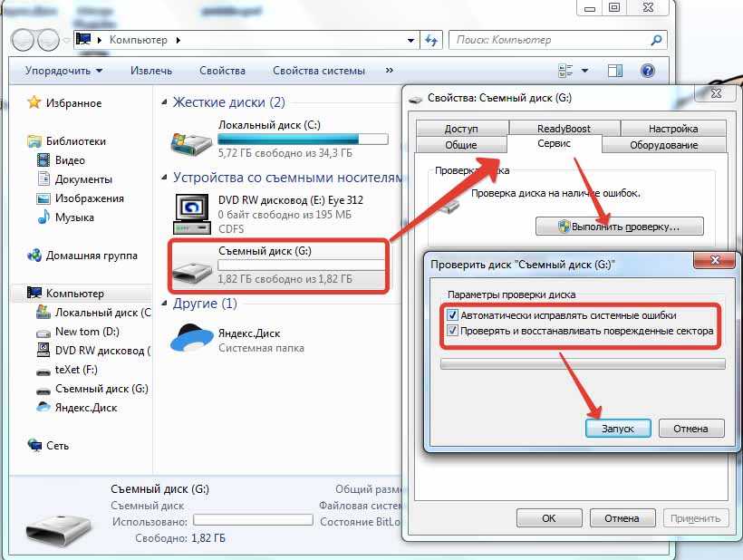Click the Компьютер monitor icon in sidebar

[34, 293]
